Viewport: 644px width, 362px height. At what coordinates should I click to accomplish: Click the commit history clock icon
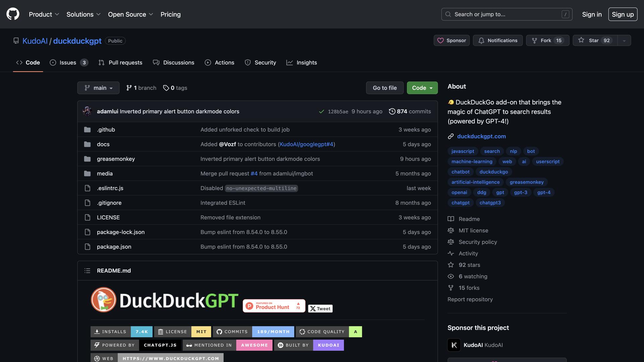392,111
